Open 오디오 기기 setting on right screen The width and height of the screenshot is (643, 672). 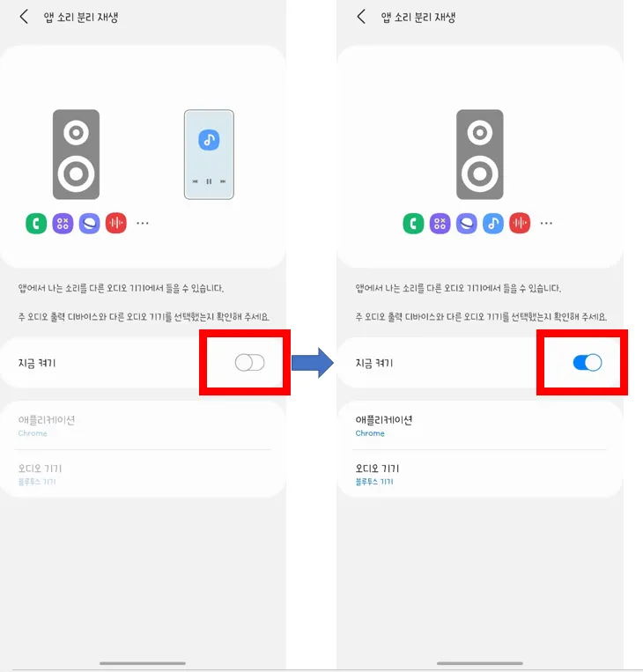tap(480, 474)
